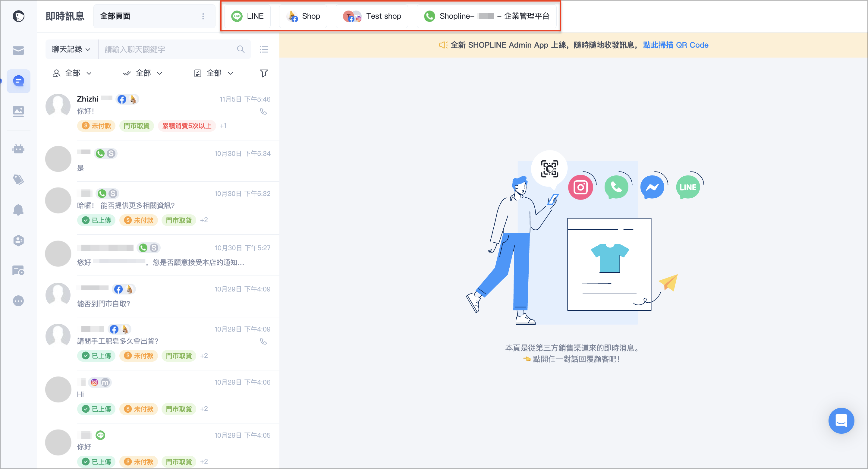
Task: Open the mail inbox sidebar icon
Action: coord(18,51)
